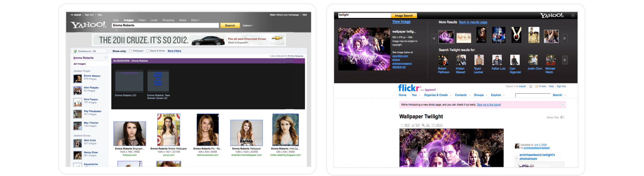
Task: Click the yellow Search button on Yahoo
Action: click(230, 25)
